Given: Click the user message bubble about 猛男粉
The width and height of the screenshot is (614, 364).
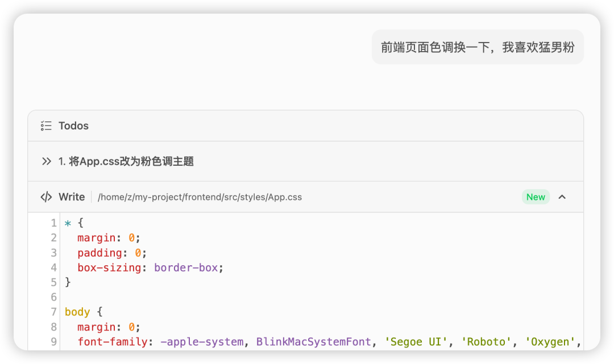Looking at the screenshot, I should (x=478, y=47).
